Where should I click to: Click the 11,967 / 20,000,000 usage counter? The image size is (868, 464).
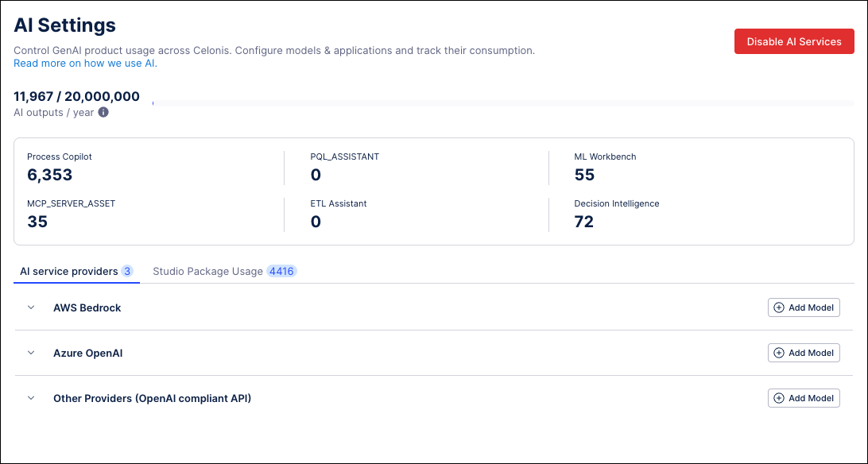click(76, 97)
